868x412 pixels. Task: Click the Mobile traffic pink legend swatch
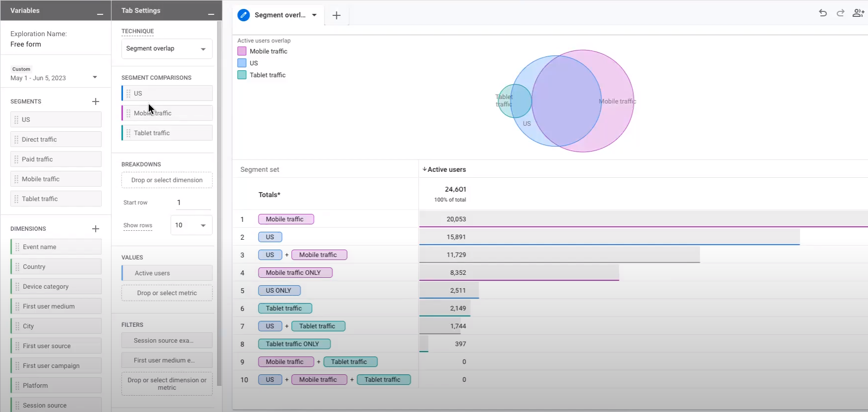tap(242, 51)
